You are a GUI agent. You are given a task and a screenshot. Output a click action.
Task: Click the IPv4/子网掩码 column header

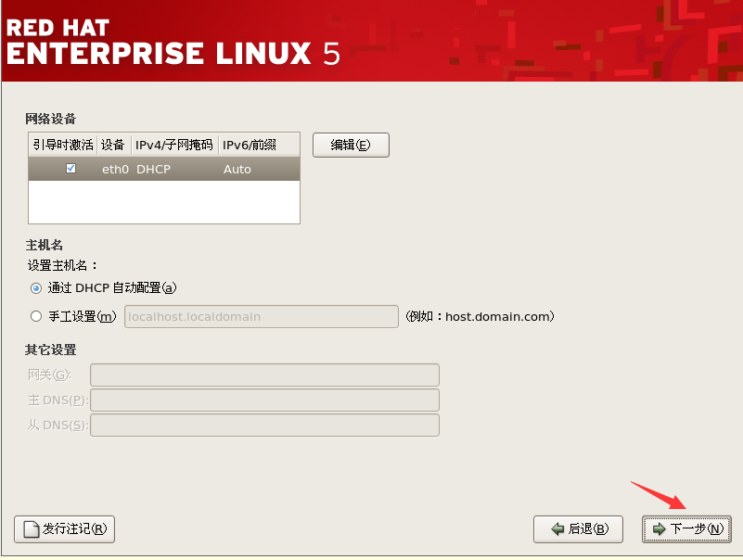[x=173, y=145]
